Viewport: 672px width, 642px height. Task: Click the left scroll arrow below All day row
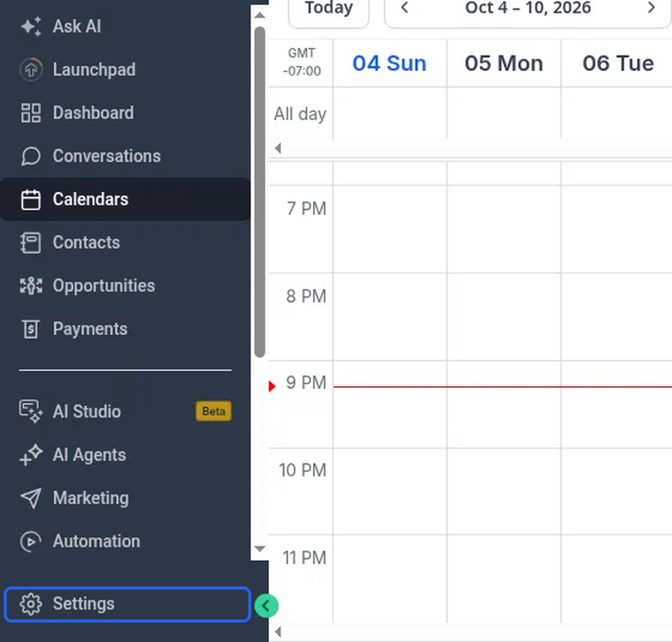(x=278, y=148)
